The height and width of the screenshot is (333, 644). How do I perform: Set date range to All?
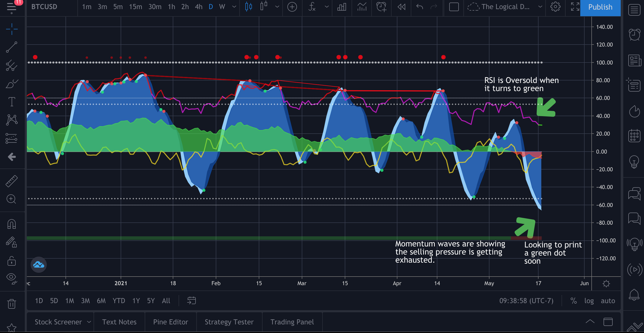tap(166, 301)
